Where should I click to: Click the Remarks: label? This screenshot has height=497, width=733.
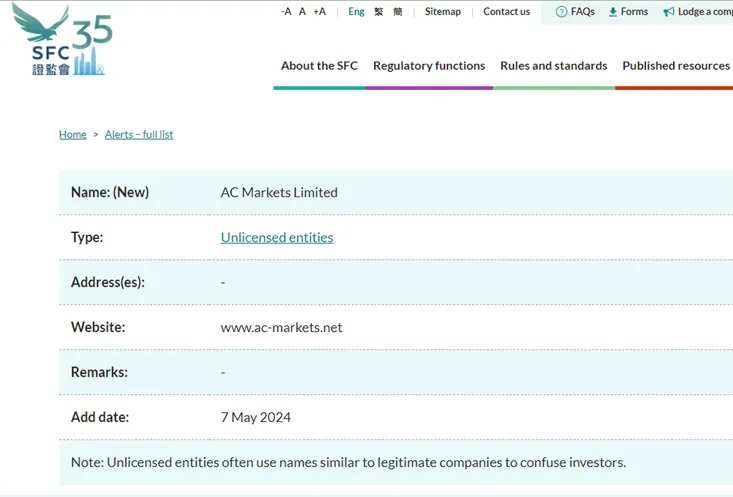click(99, 372)
